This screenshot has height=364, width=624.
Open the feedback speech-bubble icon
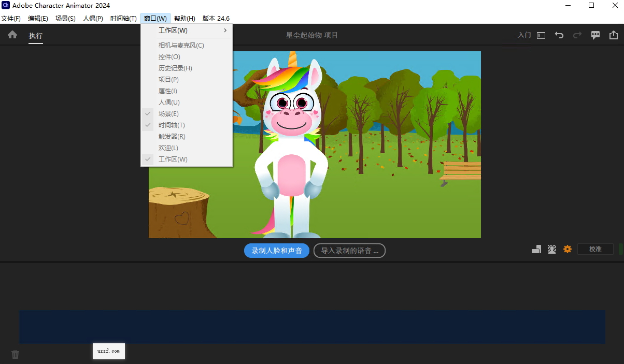pyautogui.click(x=595, y=35)
